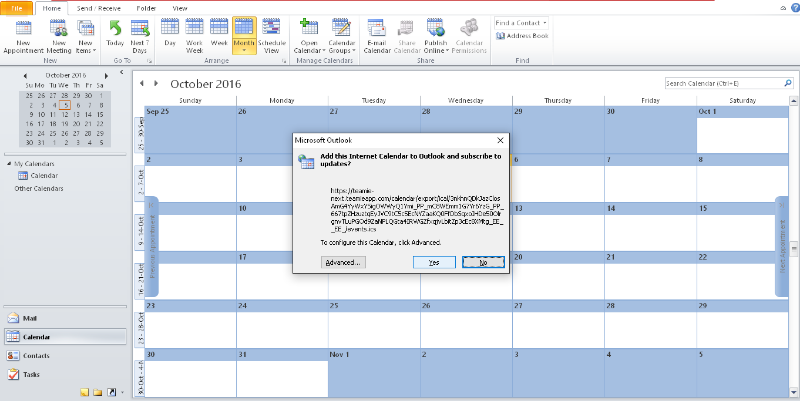800x401 pixels.
Task: Click the E-mail Calendar icon
Action: (x=377, y=36)
